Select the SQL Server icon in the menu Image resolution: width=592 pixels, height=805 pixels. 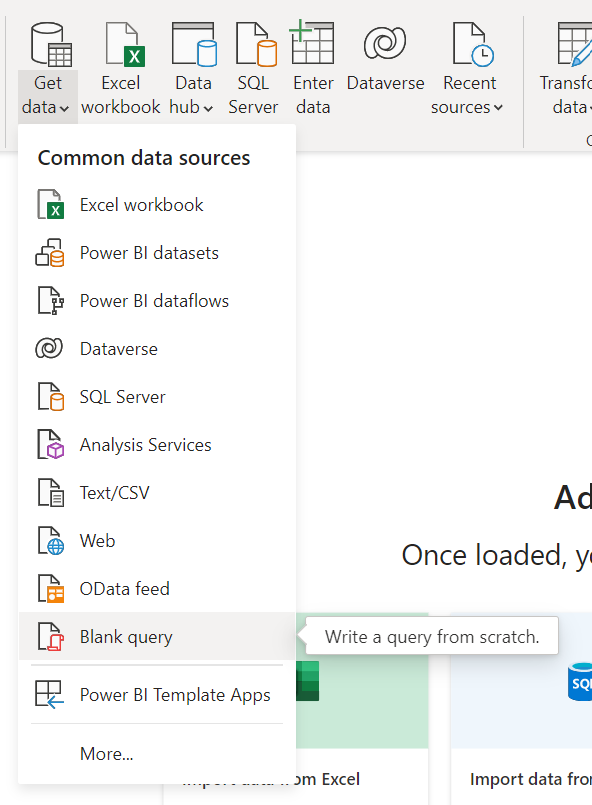(51, 397)
